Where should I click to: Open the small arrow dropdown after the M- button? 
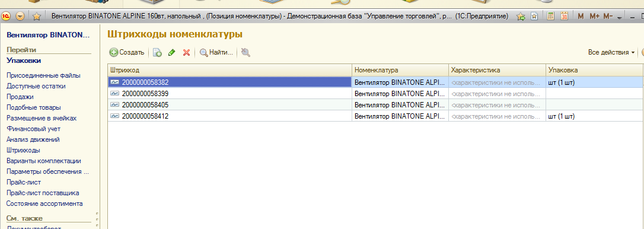pyautogui.click(x=620, y=17)
